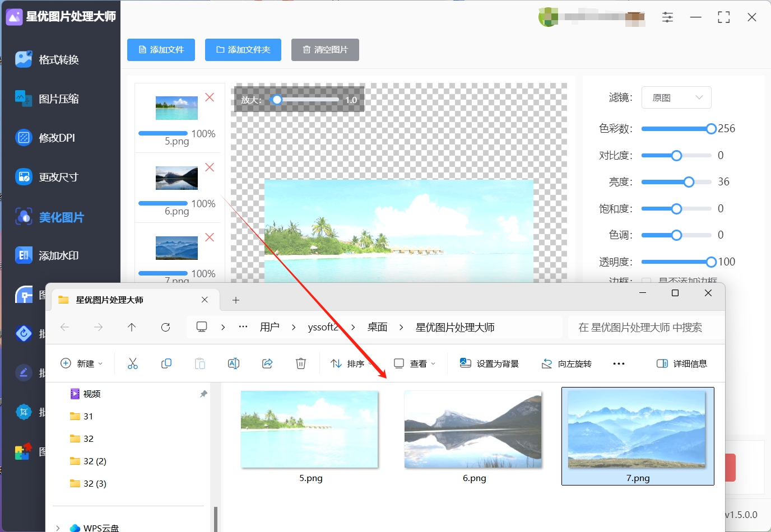This screenshot has height=532, width=771.
Task: Open the 滤镜 filter dropdown showing 原图
Action: [676, 97]
